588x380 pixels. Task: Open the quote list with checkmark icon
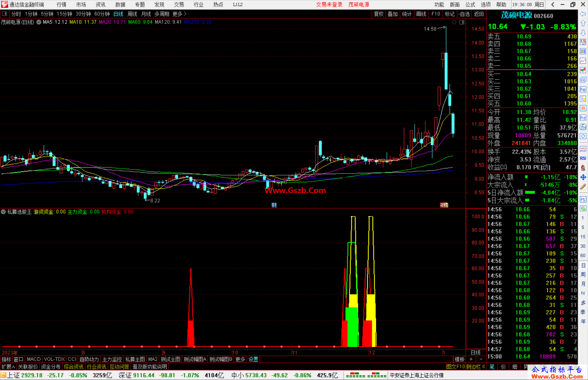[x=583, y=42]
